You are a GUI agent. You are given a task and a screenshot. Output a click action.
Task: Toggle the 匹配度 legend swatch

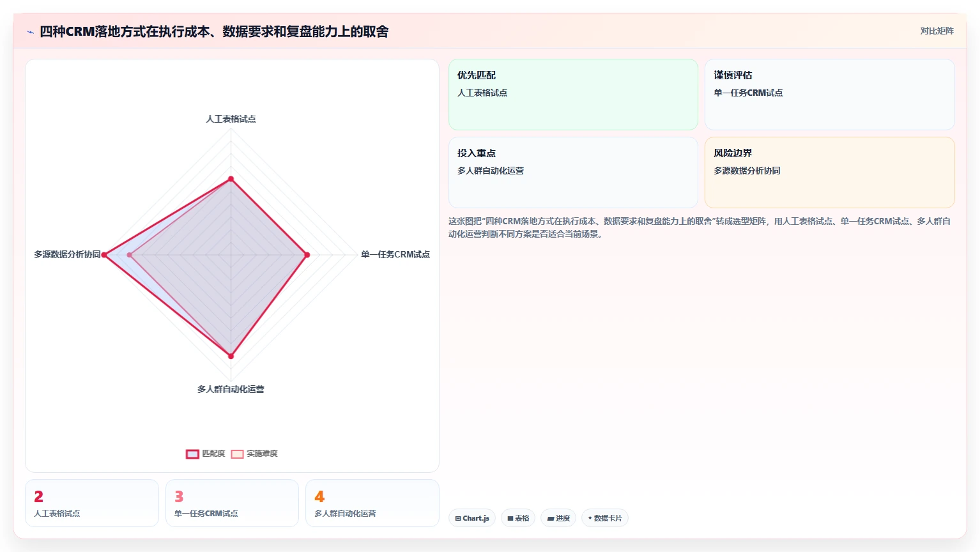[x=192, y=454]
